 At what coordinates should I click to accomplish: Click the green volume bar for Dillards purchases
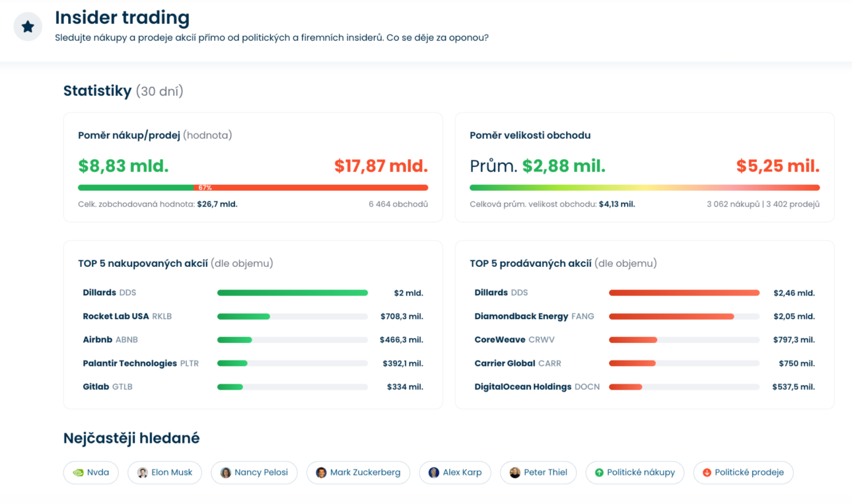(x=293, y=293)
